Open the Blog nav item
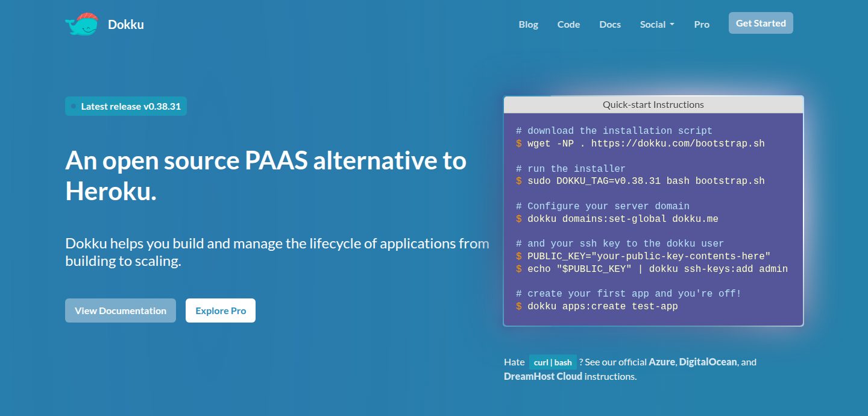 (529, 25)
